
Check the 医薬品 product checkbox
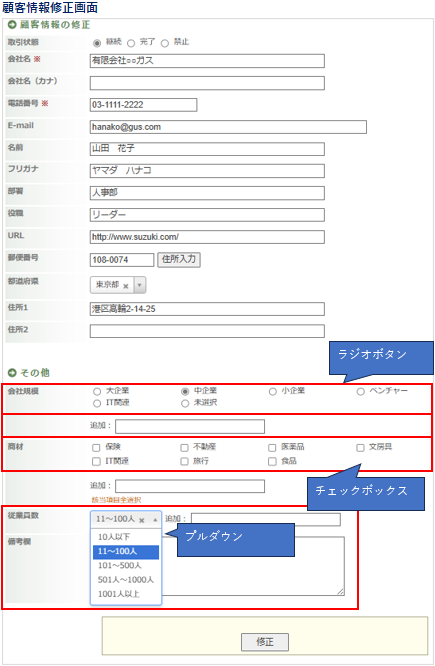pos(272,448)
